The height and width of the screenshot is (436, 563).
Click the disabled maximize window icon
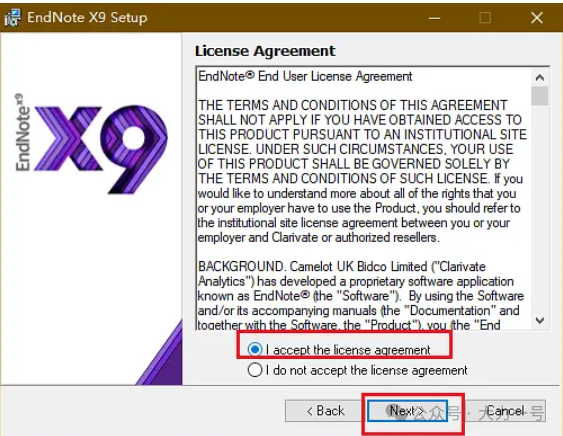[x=485, y=18]
